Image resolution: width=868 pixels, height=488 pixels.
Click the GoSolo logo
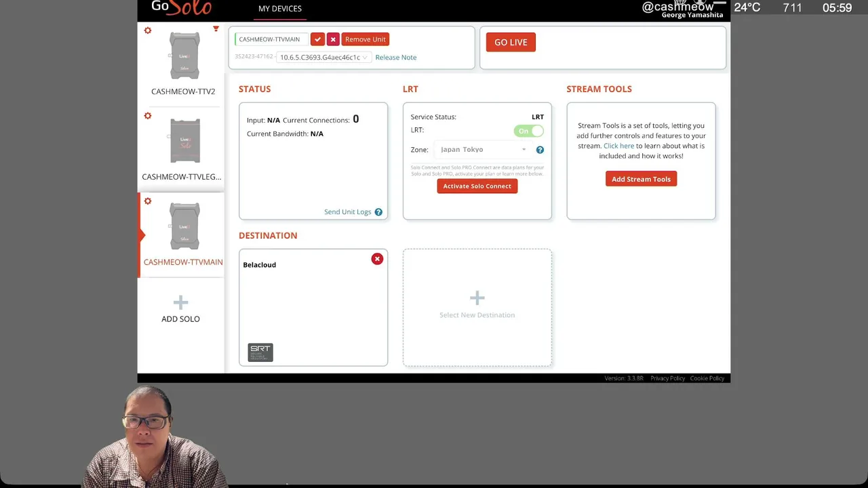click(181, 7)
